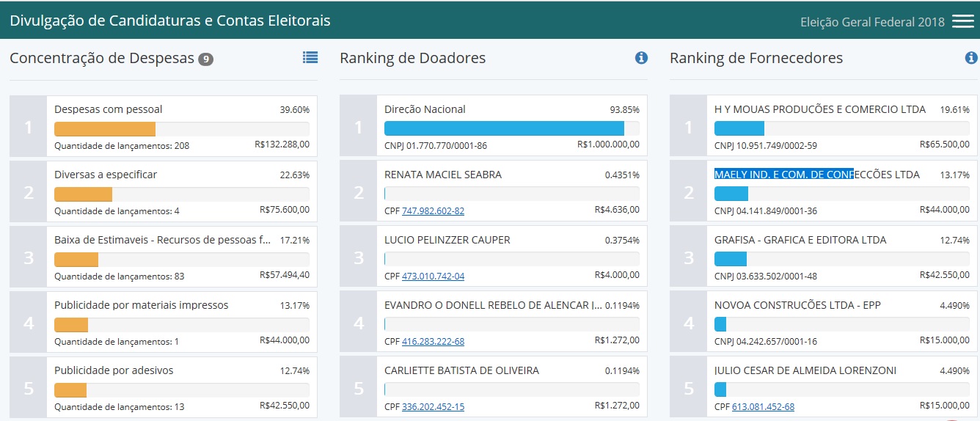Select Publicidade por materiais impressos title
Screen dimensions: 980x421
click(x=142, y=305)
